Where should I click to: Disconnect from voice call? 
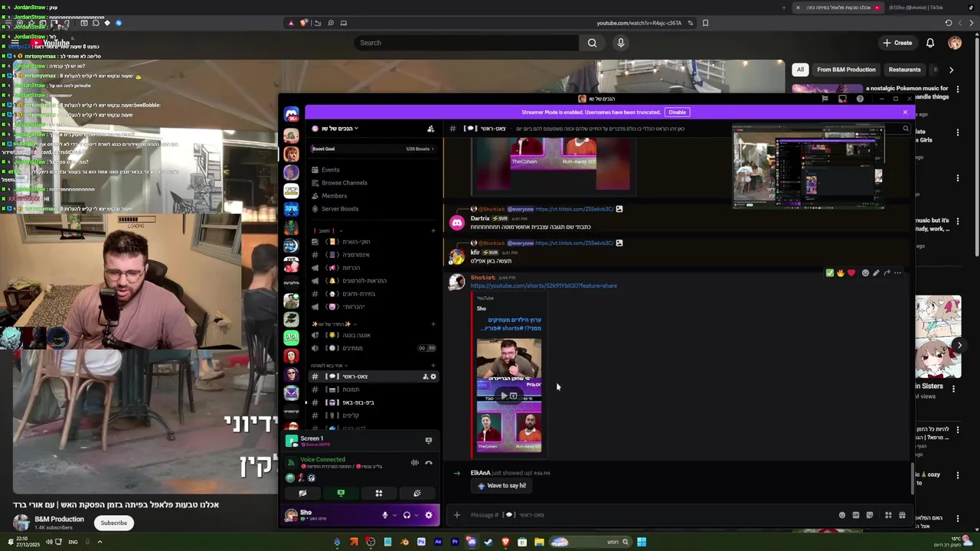tap(429, 462)
